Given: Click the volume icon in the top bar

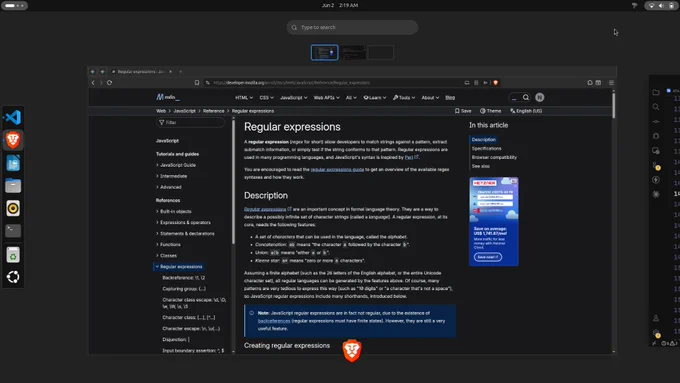Looking at the screenshot, I should pos(661,6).
